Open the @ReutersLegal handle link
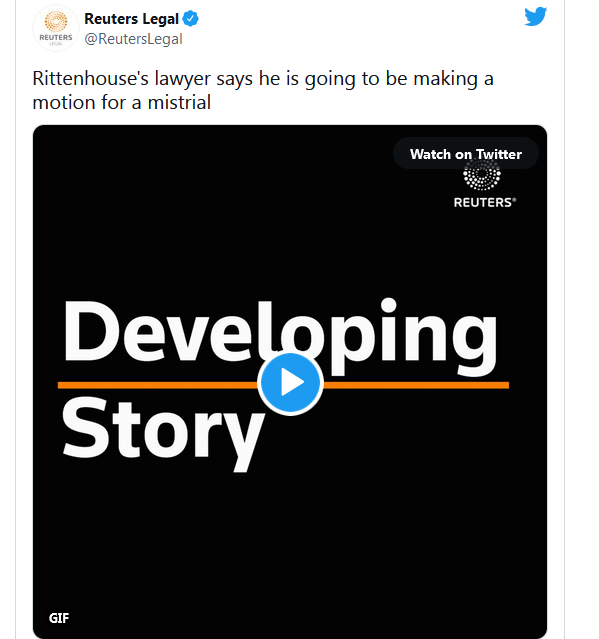The width and height of the screenshot is (599, 639). pyautogui.click(x=133, y=39)
